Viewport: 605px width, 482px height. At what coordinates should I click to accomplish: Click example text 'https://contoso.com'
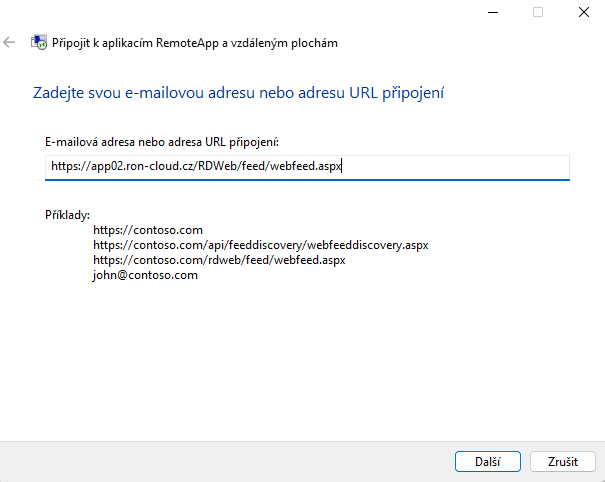[148, 230]
